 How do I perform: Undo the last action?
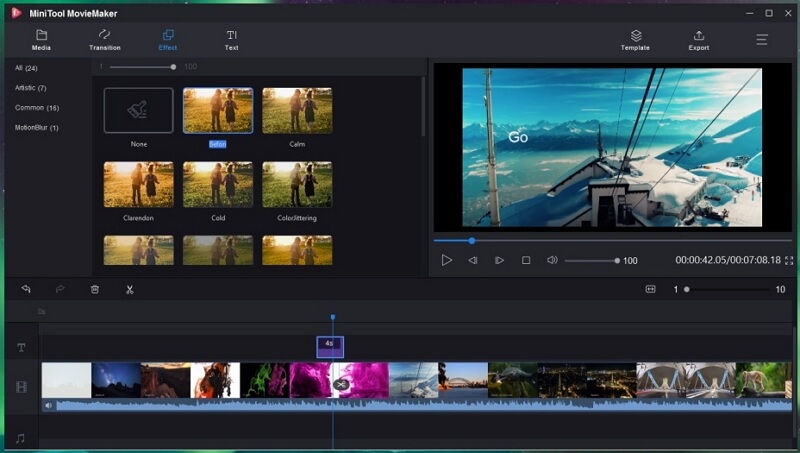[x=26, y=289]
